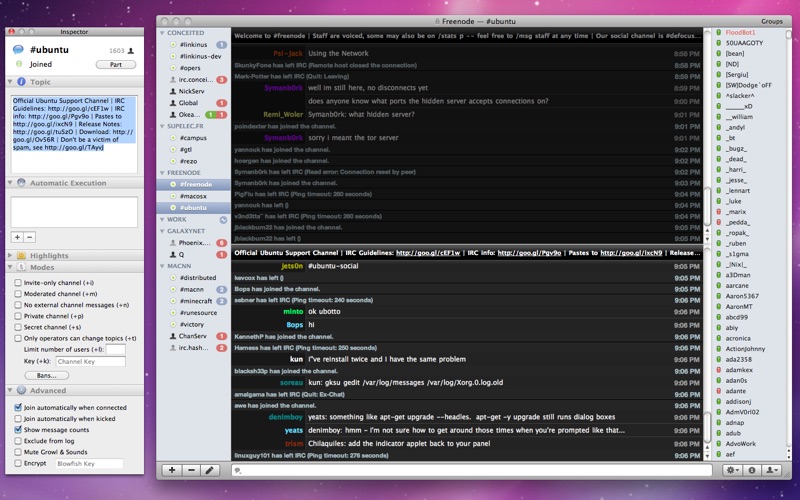Click the status icon next to FloodBot1
Screen dimensions: 800x500
[718, 32]
